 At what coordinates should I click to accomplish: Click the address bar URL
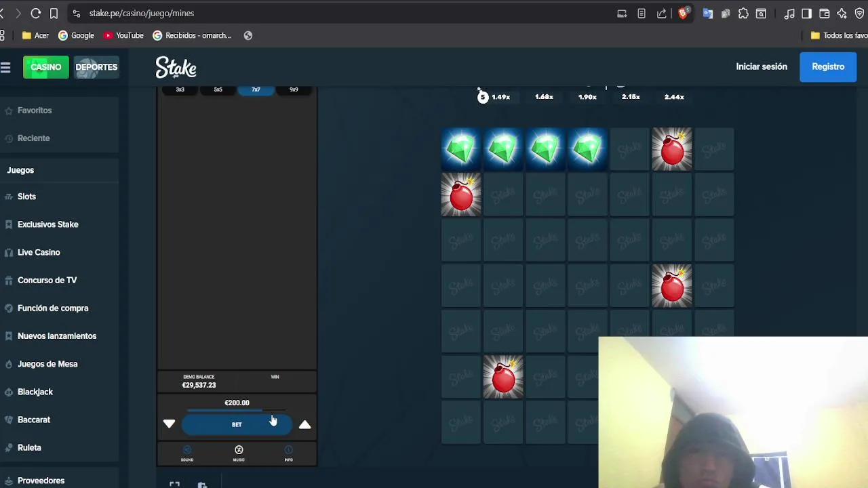pyautogui.click(x=142, y=13)
